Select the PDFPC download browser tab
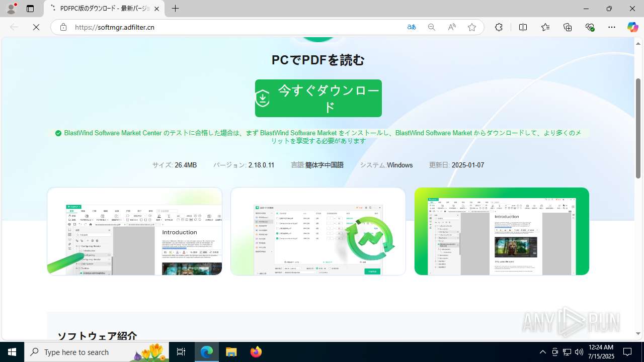Screen dimensions: 644x362 tap(104, 9)
